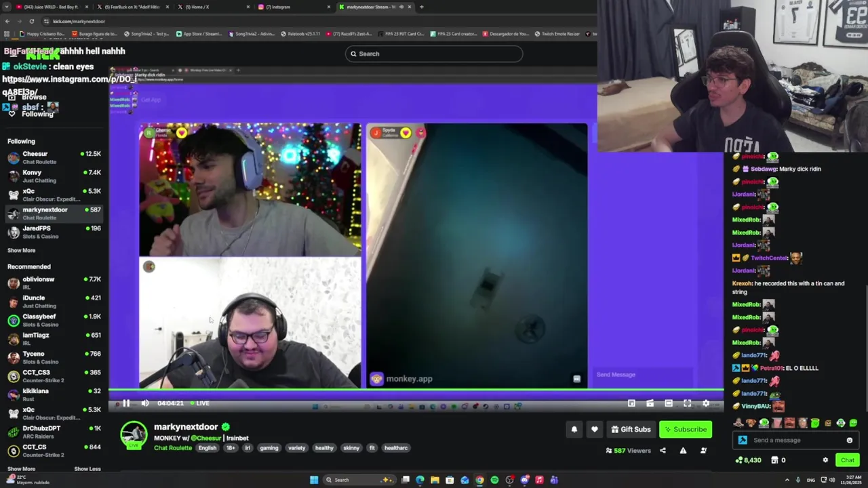Click the Gift Subs button
This screenshot has width=868, height=488.
point(631,429)
